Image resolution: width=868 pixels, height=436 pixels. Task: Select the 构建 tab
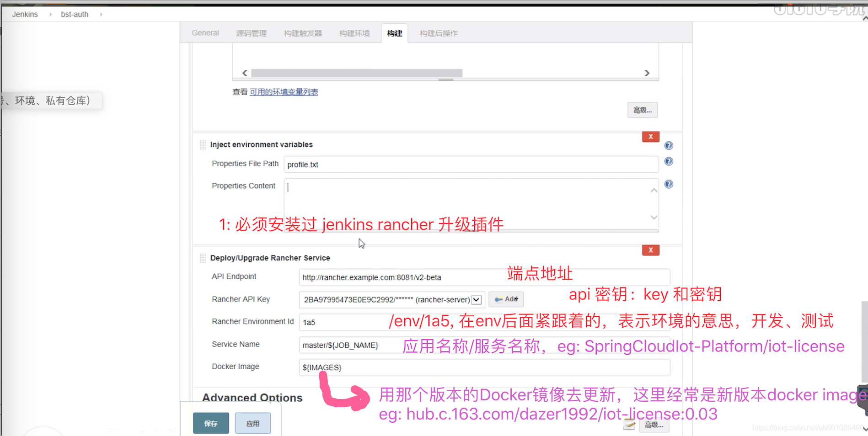395,33
